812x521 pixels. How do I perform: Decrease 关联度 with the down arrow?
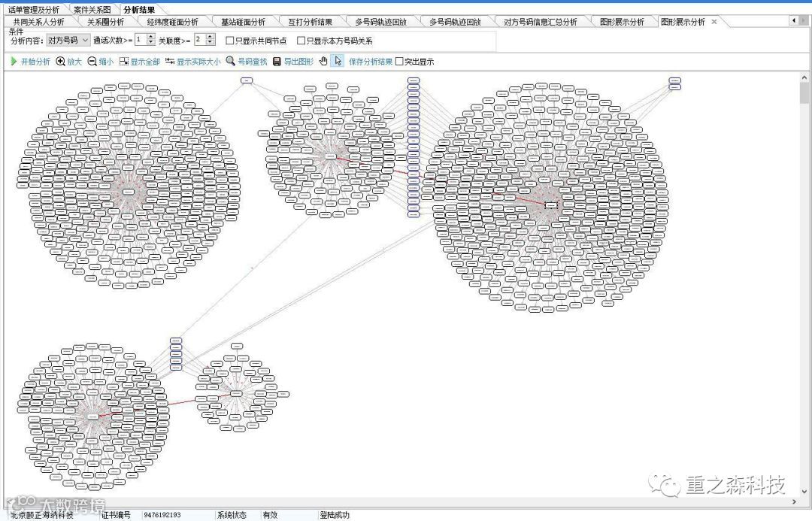(211, 42)
